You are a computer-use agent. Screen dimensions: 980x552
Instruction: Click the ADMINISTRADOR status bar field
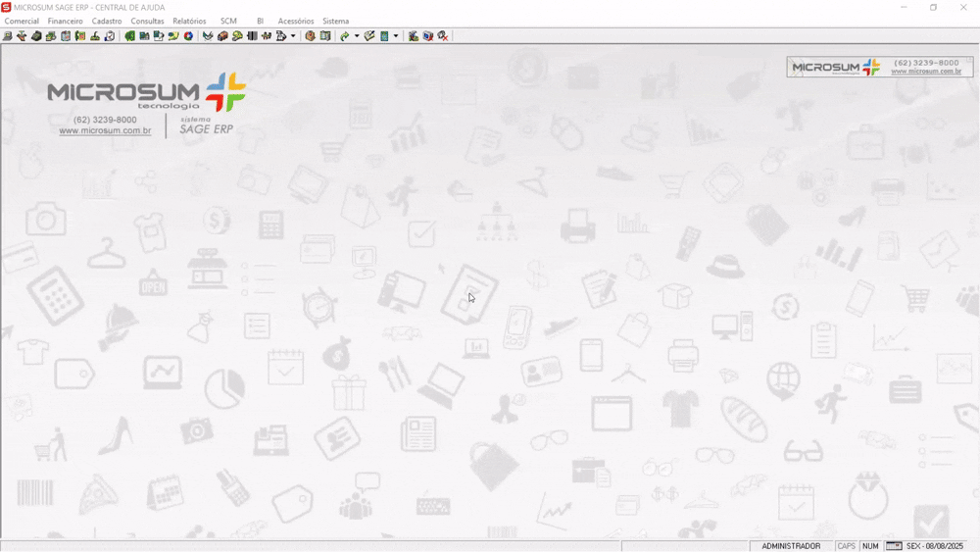tap(791, 546)
